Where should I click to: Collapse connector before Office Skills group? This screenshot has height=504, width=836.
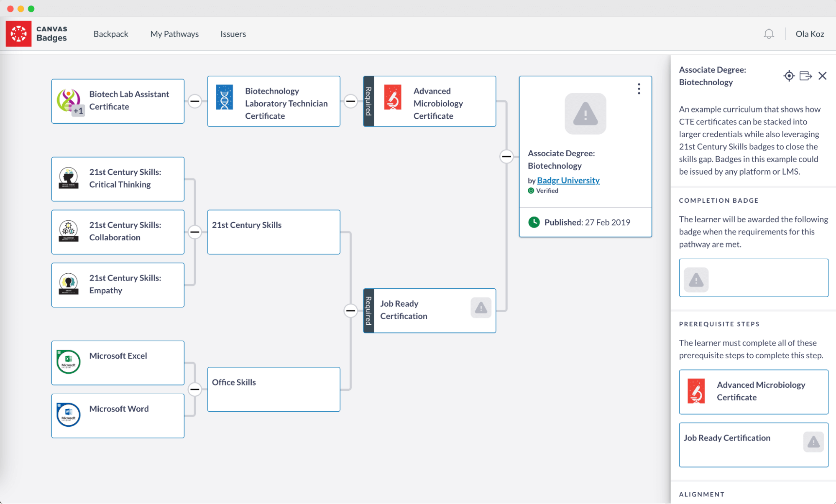[x=195, y=389]
